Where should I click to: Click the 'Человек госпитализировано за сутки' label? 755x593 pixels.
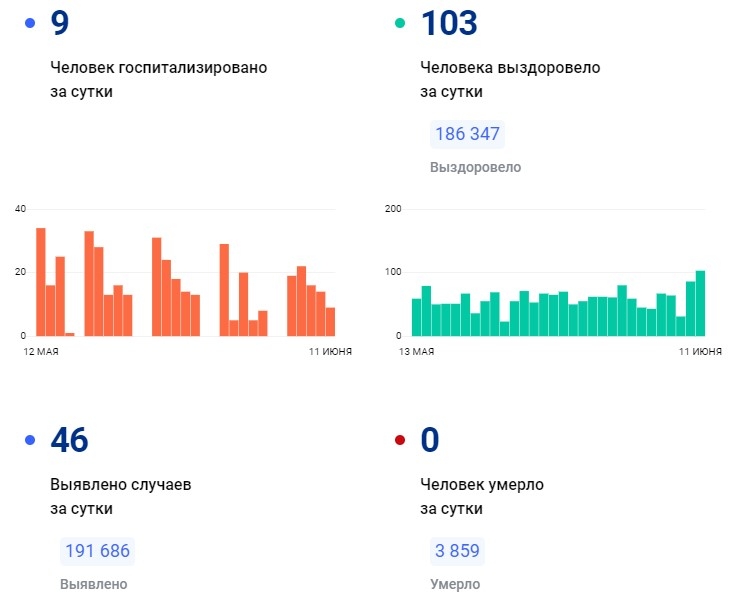pos(159,79)
